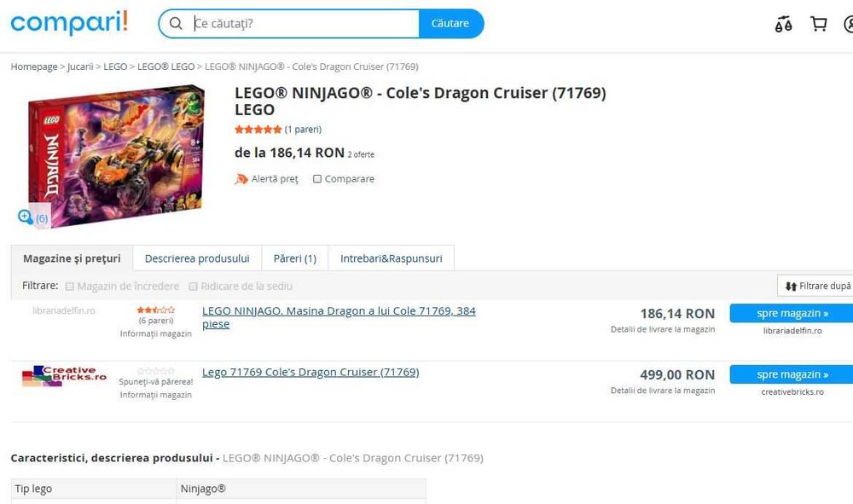The height and width of the screenshot is (504, 853).
Task: Open the Păreri (1) tab
Action: pyautogui.click(x=294, y=258)
